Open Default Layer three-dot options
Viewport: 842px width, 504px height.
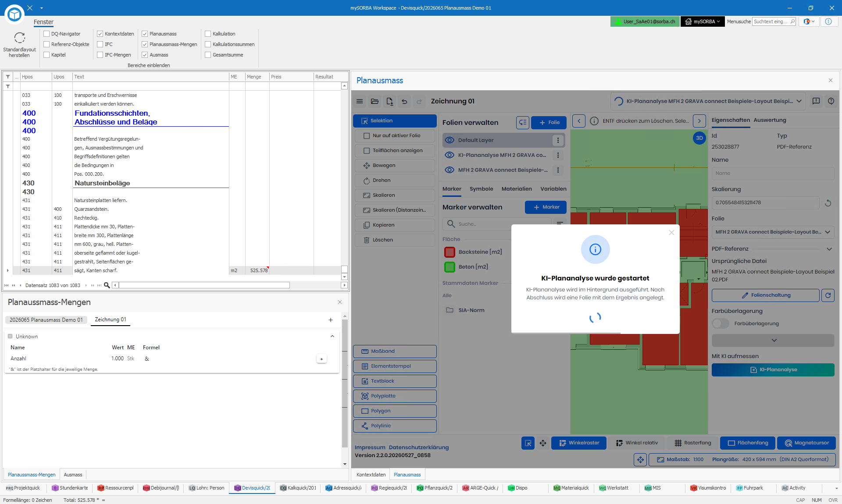pyautogui.click(x=558, y=140)
